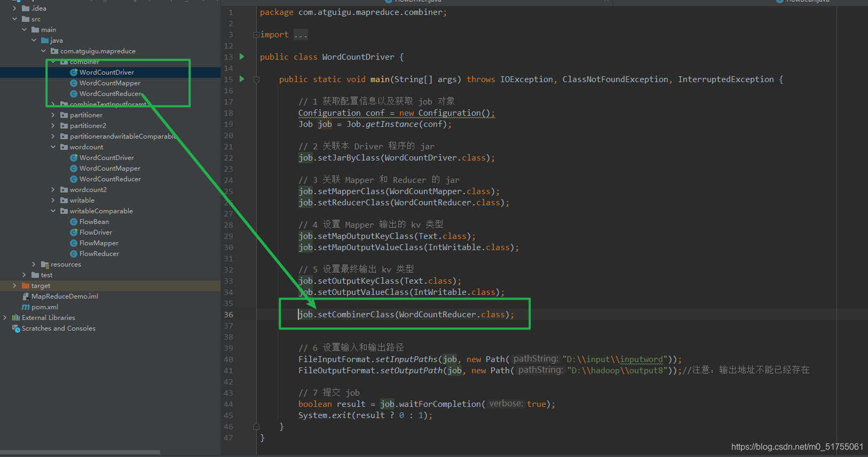Collapse the com.atguigu.mapreduce package
868x457 pixels.
pos(43,51)
